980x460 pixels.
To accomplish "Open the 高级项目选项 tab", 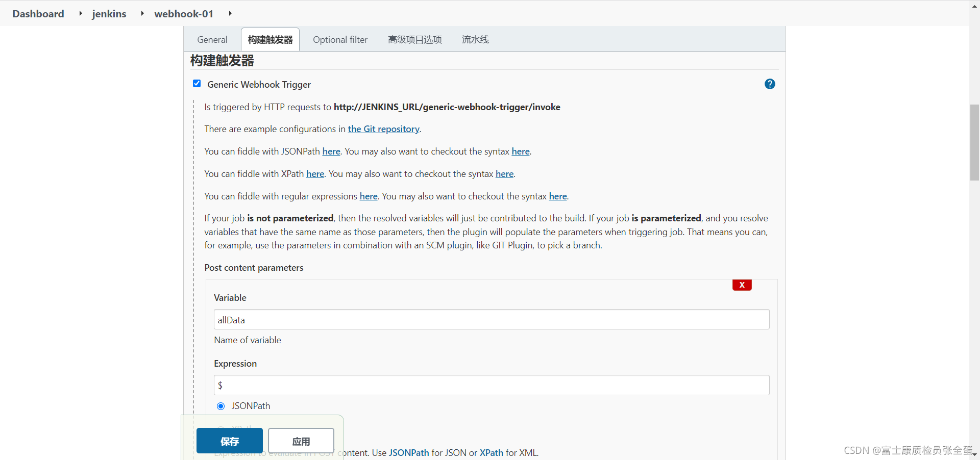I will tap(414, 39).
